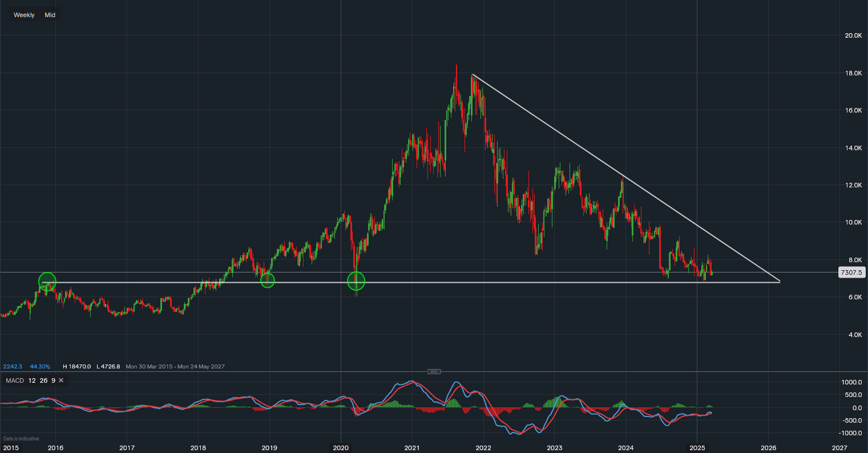Open the Mid price type selector
Image resolution: width=868 pixels, height=453 pixels.
point(50,15)
